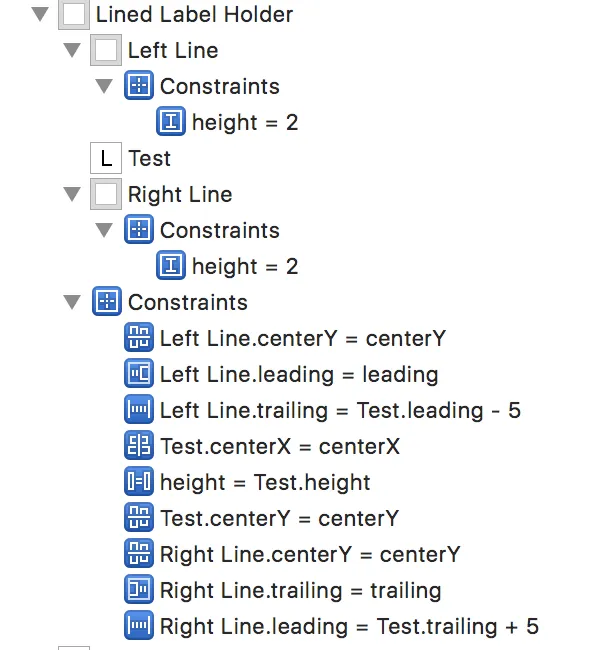Click the Left Line.leading constraint icon
The width and height of the screenshot is (602, 650).
point(138,375)
